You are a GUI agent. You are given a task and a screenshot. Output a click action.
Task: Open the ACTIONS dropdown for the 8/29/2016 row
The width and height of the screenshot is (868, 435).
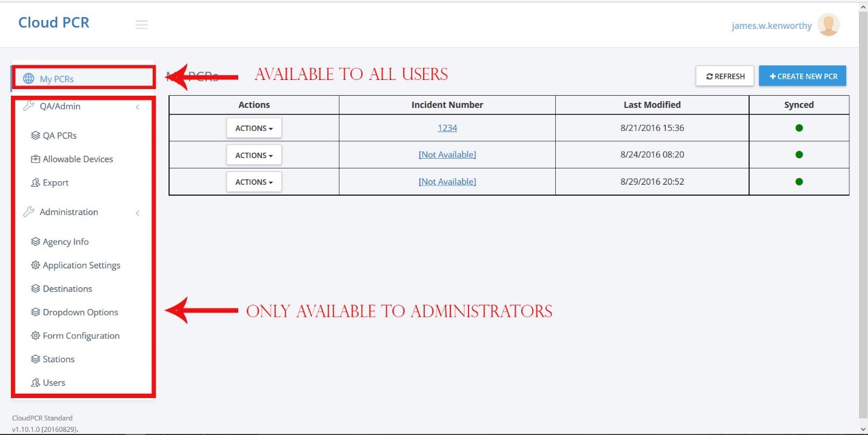tap(254, 182)
